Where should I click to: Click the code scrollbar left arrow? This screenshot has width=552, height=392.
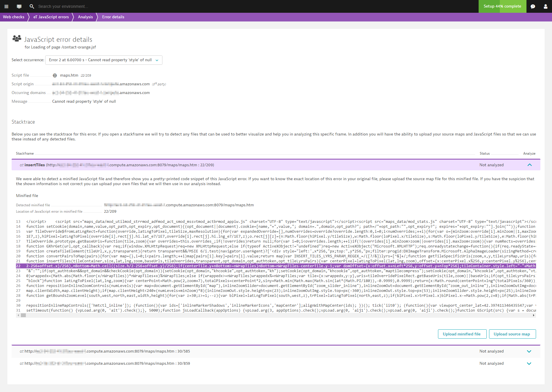point(18,315)
